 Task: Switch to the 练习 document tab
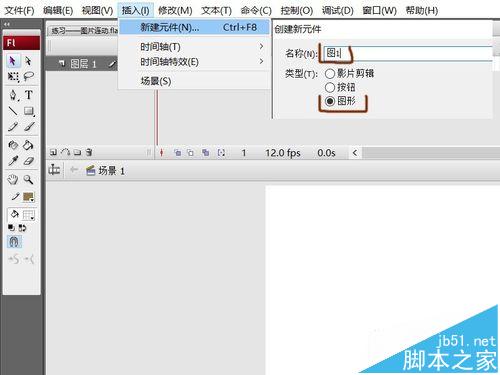point(83,31)
